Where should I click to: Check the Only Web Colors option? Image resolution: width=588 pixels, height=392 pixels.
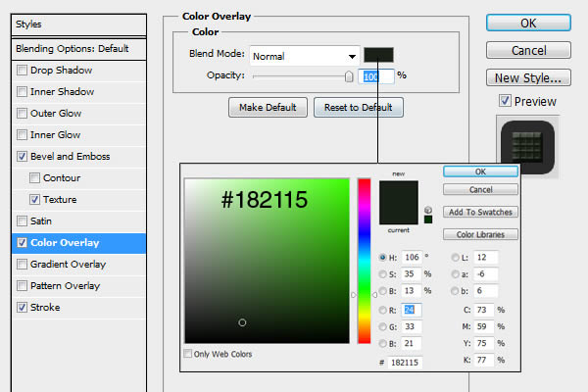[x=189, y=354]
